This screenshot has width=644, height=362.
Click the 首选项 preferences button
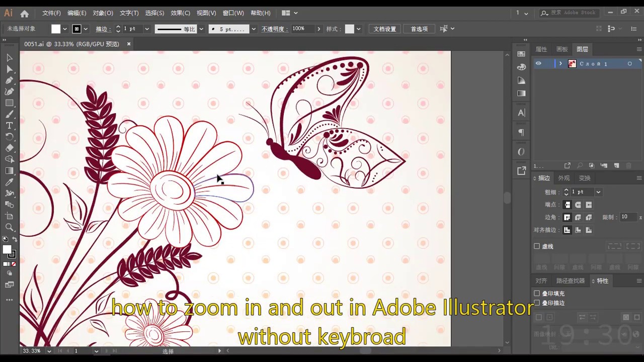(x=419, y=29)
